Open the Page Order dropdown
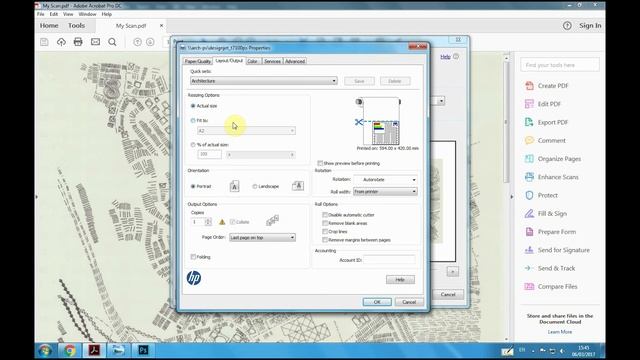The image size is (640, 360). pyautogui.click(x=262, y=238)
